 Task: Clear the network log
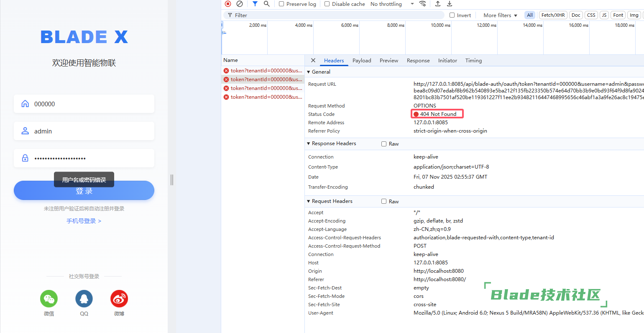pos(240,4)
